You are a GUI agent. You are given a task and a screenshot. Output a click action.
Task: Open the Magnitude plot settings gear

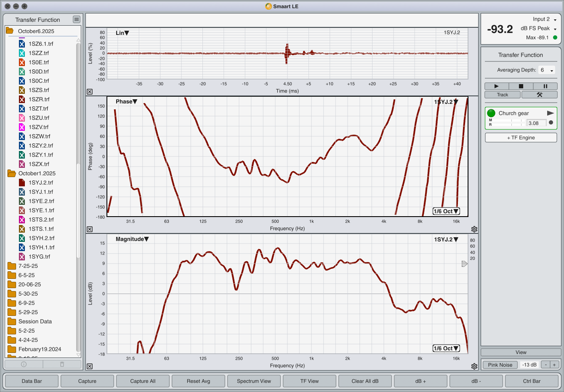pyautogui.click(x=474, y=366)
